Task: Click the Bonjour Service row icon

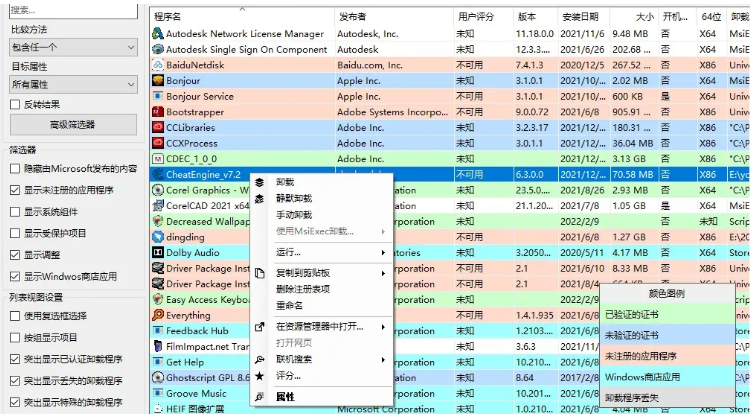Action: (157, 96)
